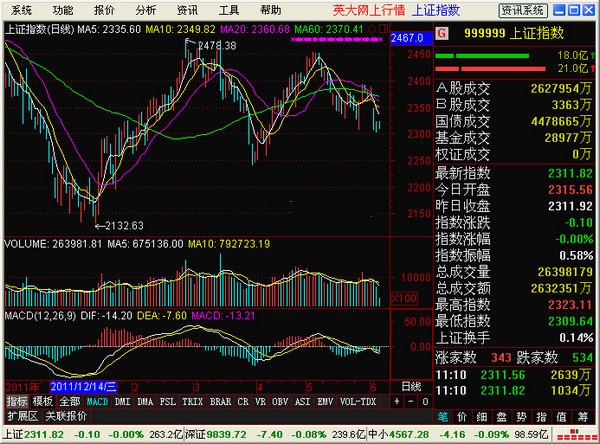600x444 pixels.
Task: Switch indicator to KDJ-style DMI
Action: (x=124, y=401)
